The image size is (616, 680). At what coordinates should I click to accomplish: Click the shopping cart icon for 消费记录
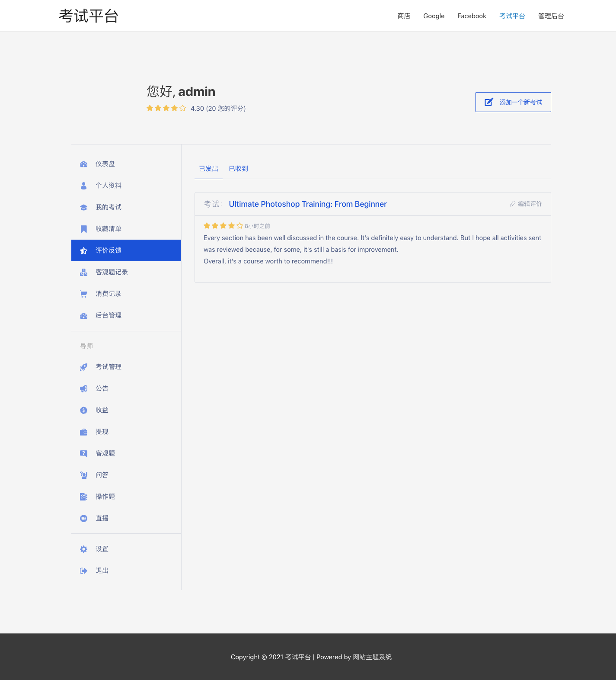[x=84, y=294]
